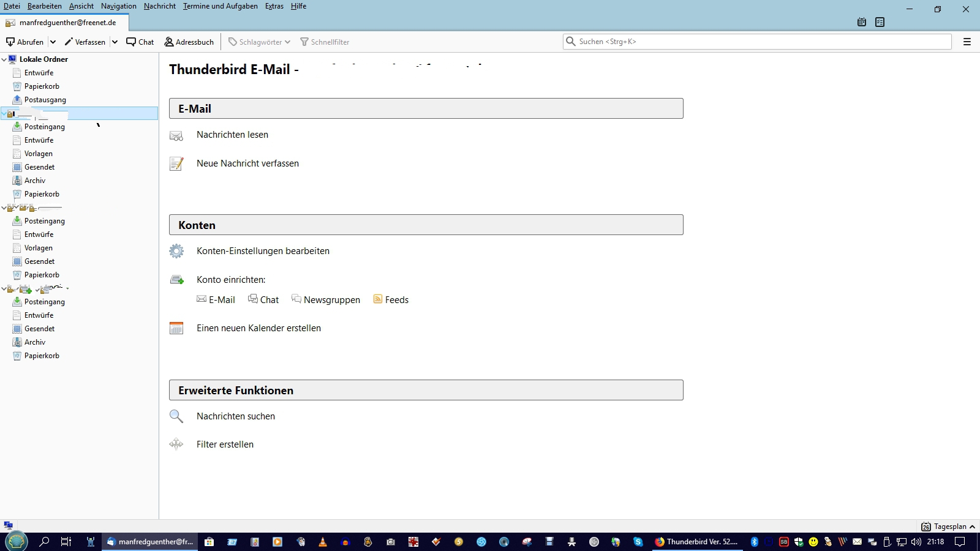Select the Lokale Ordner account
The height and width of the screenshot is (551, 980).
click(x=43, y=59)
